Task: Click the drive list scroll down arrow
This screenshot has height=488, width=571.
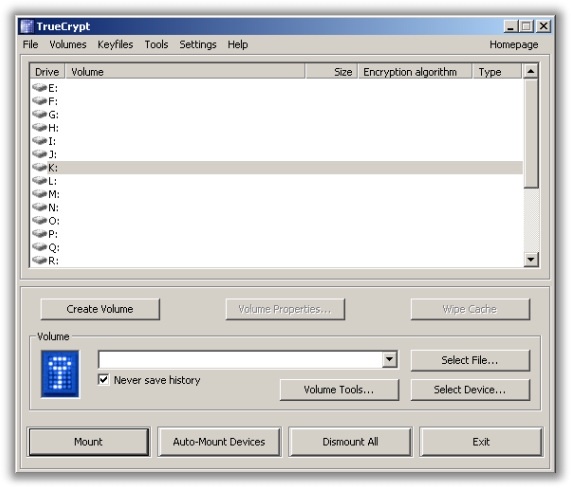Action: [x=531, y=259]
